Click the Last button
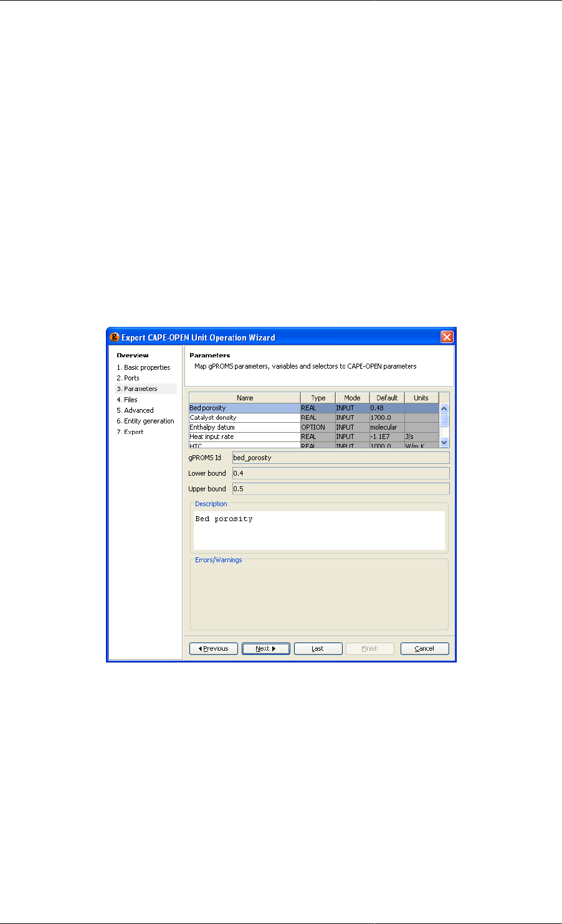Image resolution: width=562 pixels, height=924 pixels. click(x=318, y=648)
